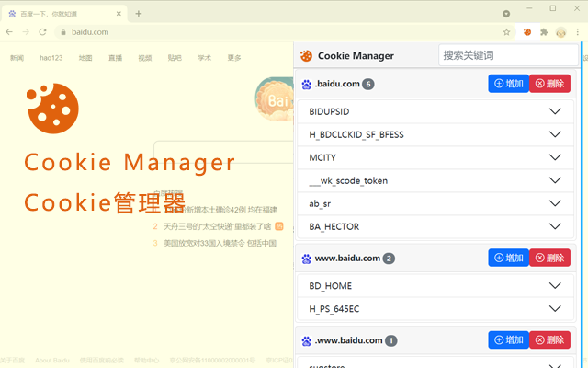Click the www.baidu.com domain header text

click(347, 258)
